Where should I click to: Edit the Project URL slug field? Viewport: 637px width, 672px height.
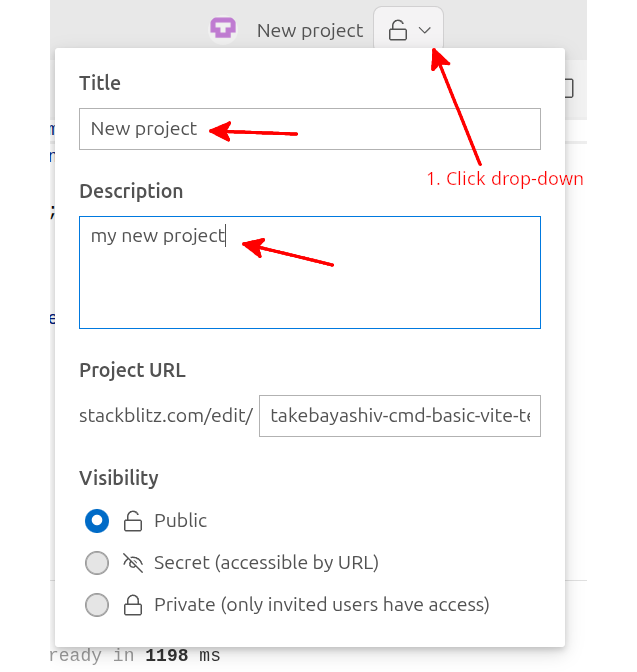pos(399,415)
